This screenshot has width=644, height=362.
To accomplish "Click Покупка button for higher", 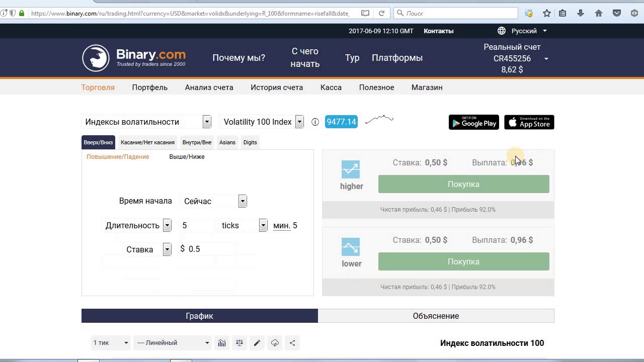I will click(463, 184).
